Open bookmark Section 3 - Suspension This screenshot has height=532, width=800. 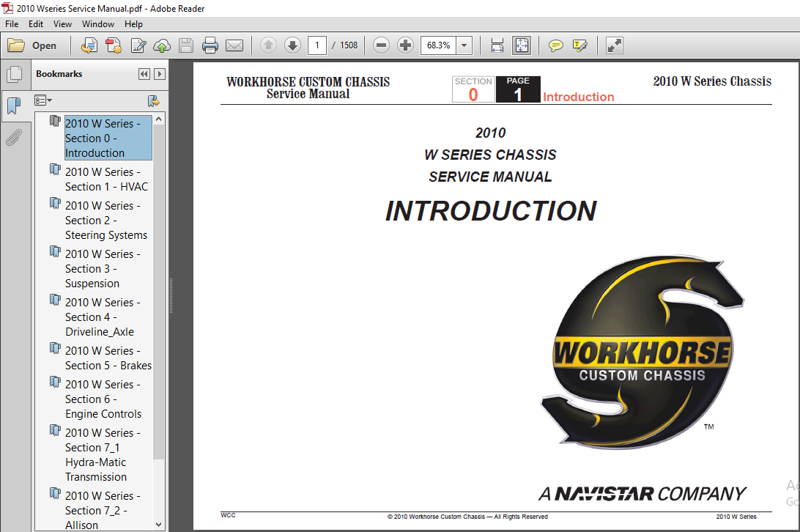click(x=103, y=268)
